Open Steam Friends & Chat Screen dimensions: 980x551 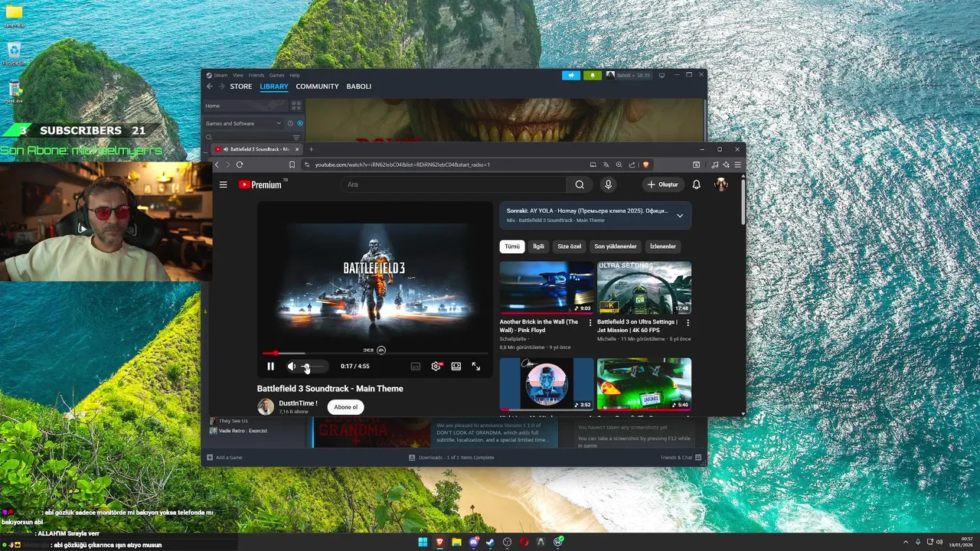[681, 458]
